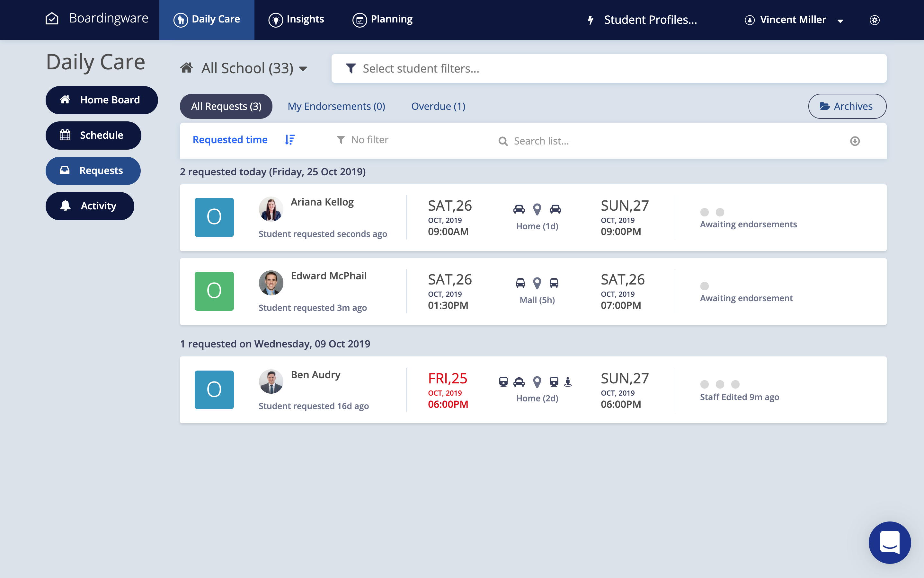Open the Insights menu in the top navigation
Image resolution: width=924 pixels, height=578 pixels.
tap(297, 20)
